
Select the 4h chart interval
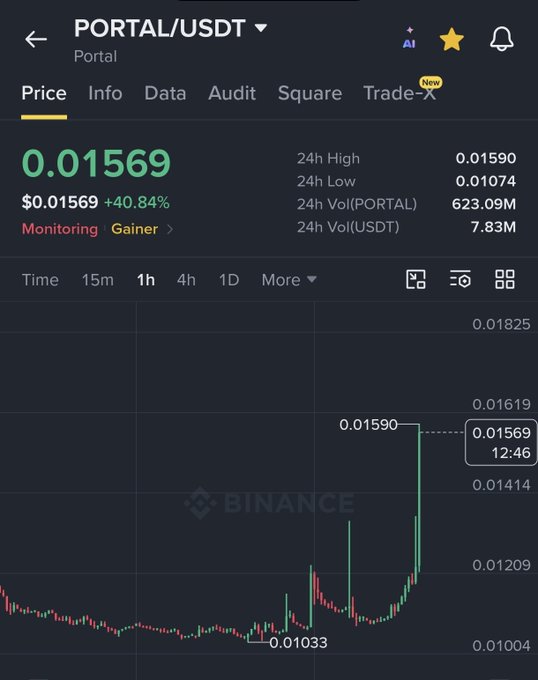(186, 280)
